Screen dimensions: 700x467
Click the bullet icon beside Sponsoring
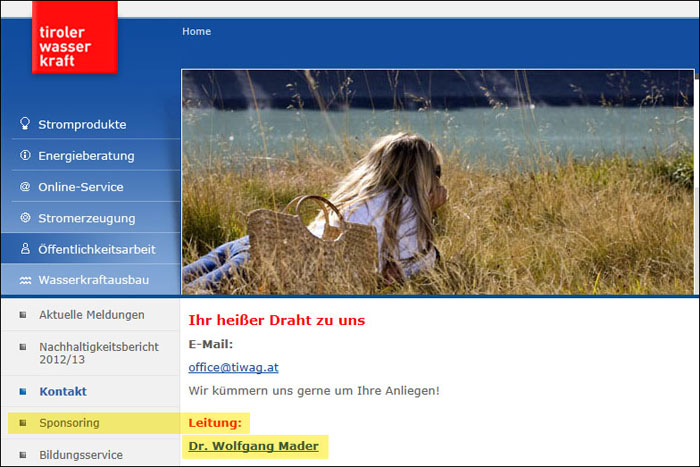point(23,423)
